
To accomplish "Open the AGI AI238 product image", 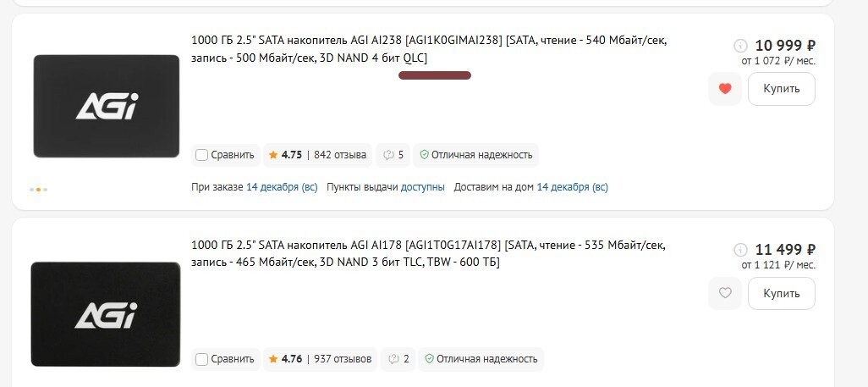I will coord(106,106).
